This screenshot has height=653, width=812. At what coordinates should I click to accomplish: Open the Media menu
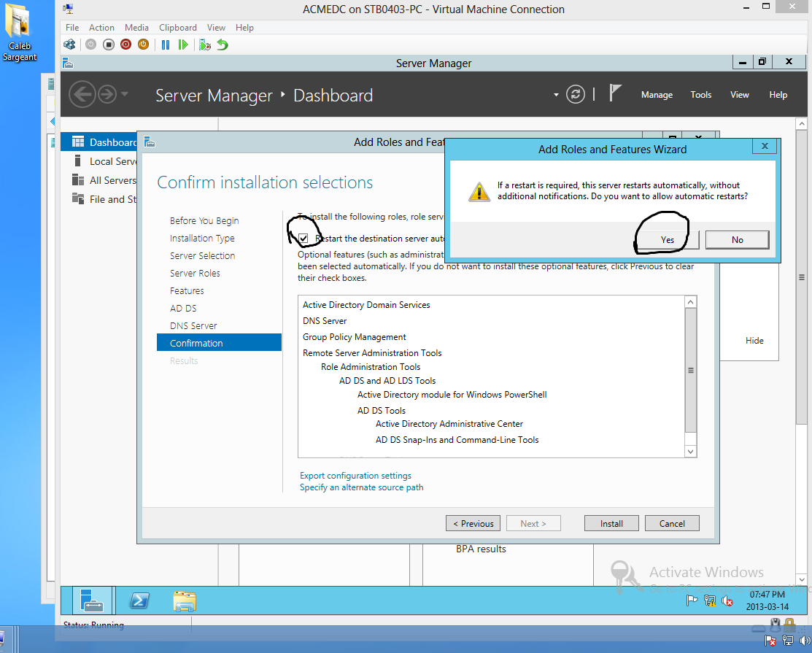(136, 28)
